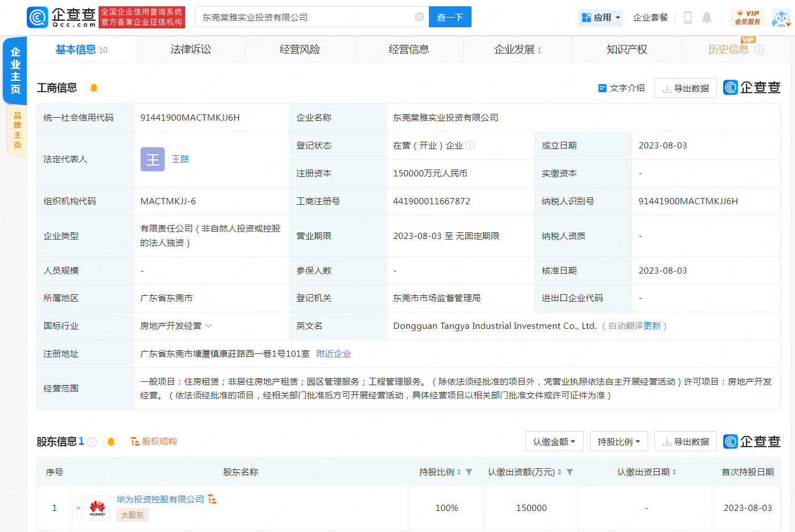Expand 房地产开发经营 industry chevron

[x=209, y=326]
